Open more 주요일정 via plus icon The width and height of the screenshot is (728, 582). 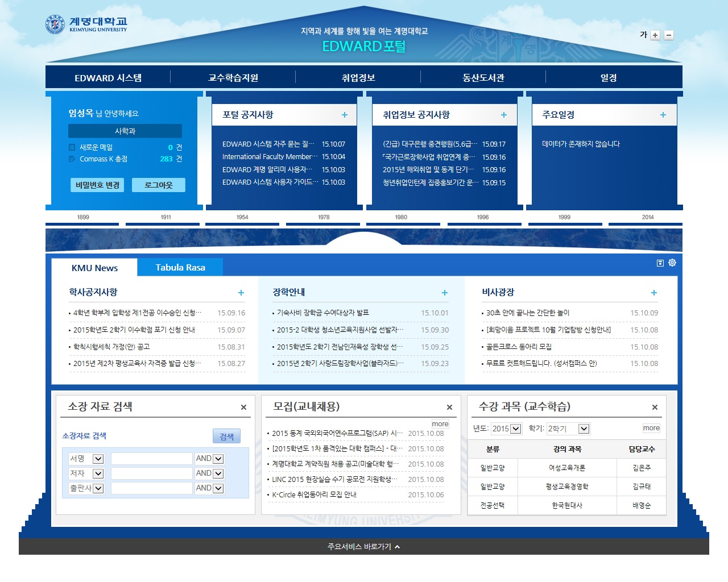coord(663,115)
